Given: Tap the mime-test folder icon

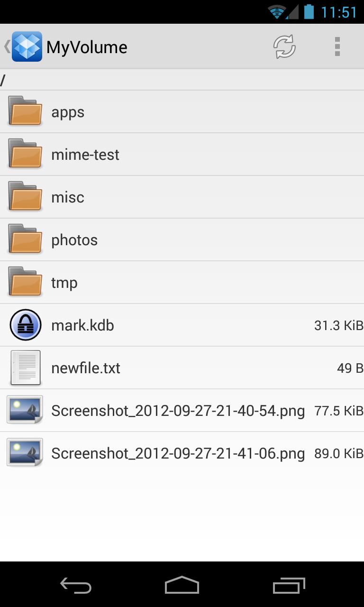Looking at the screenshot, I should 25,154.
